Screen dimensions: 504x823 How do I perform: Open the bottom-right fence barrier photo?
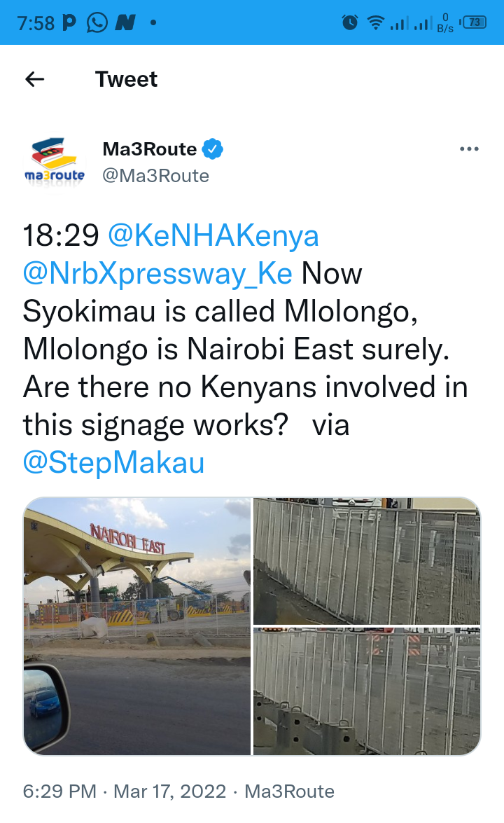point(367,691)
